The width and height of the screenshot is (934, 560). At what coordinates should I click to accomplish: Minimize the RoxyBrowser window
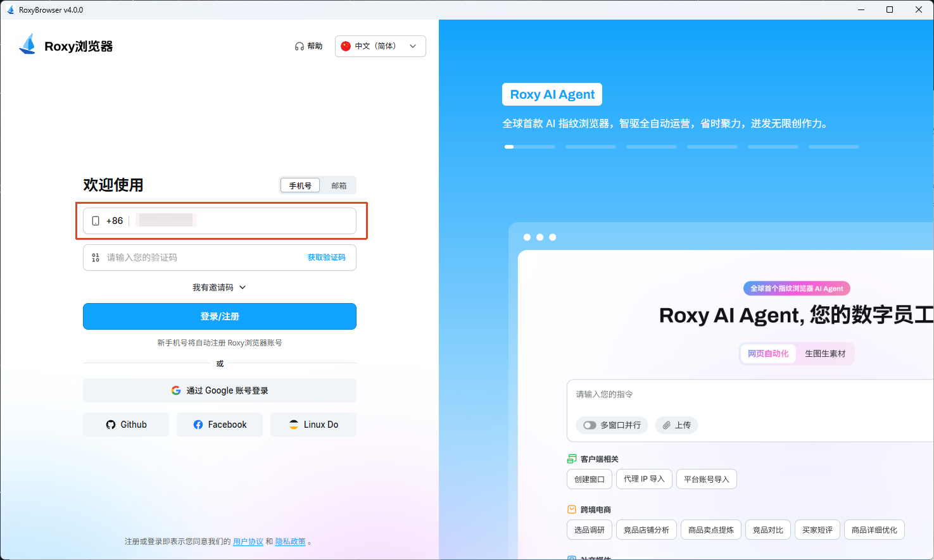[x=861, y=9]
